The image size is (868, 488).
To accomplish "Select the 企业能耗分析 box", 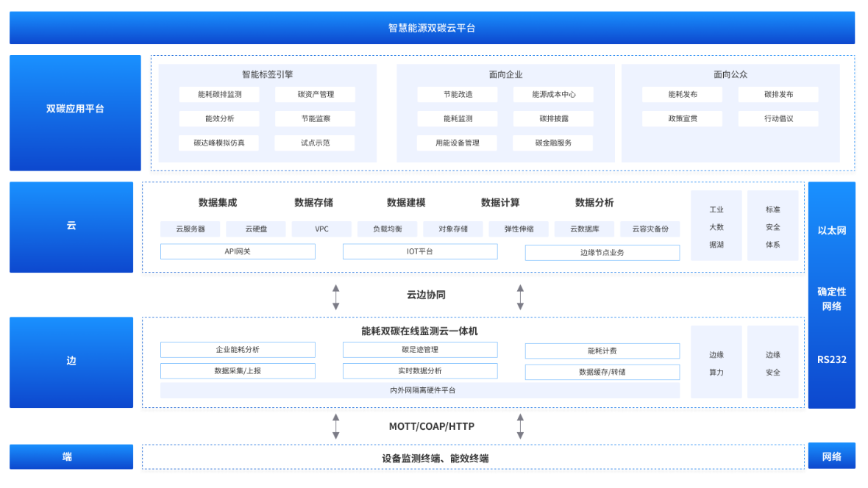I will coord(238,350).
